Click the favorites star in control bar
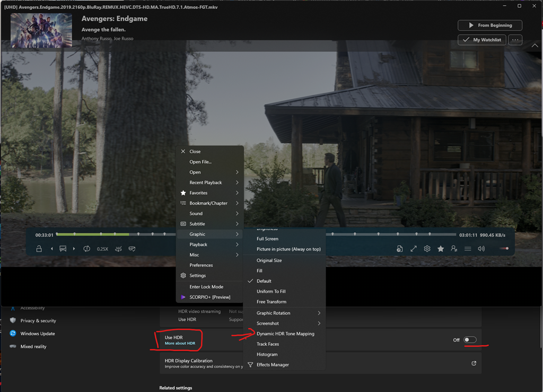The image size is (543, 392). pyautogui.click(x=441, y=249)
